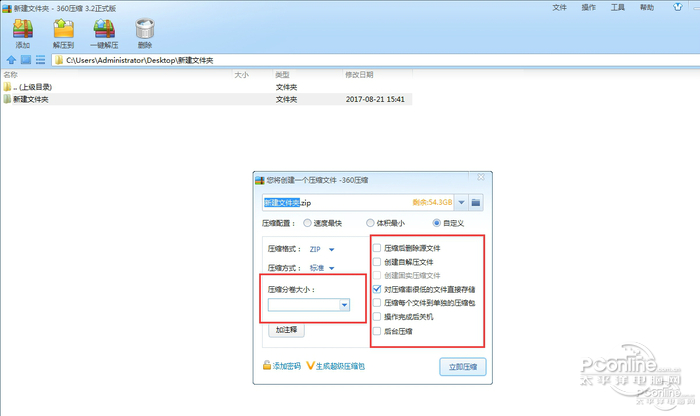Click the folder icon in the address bar
700x416 pixels.
pos(59,60)
